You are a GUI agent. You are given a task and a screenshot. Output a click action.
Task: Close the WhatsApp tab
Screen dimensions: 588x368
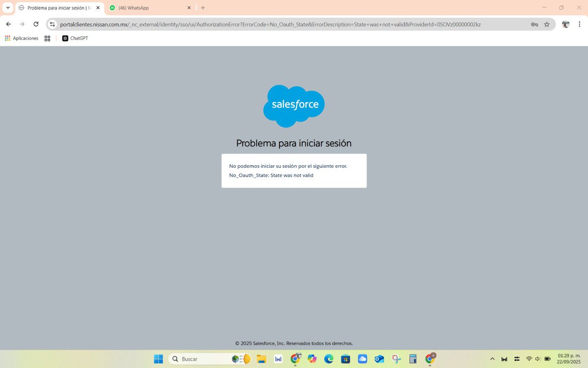189,8
